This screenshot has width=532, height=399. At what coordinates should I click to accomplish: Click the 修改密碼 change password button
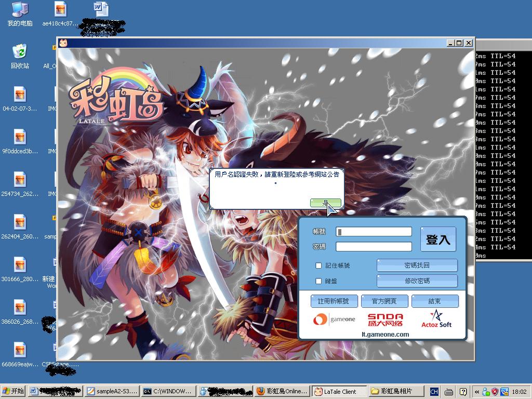417,281
